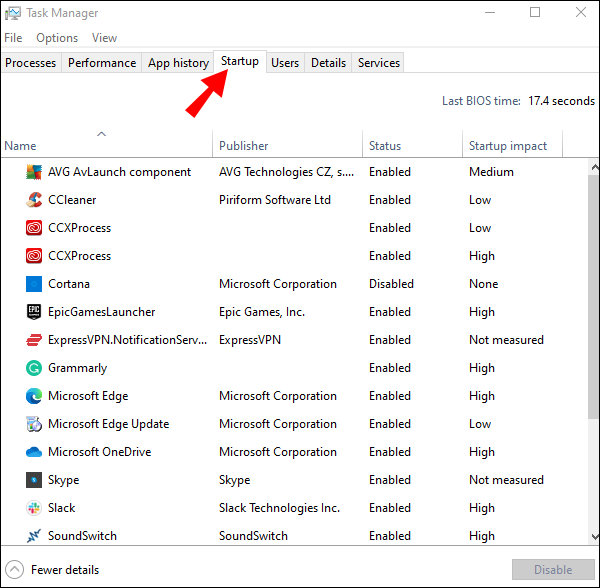The width and height of the screenshot is (600, 588).
Task: Click the Skype publisher cell
Action: (x=235, y=480)
